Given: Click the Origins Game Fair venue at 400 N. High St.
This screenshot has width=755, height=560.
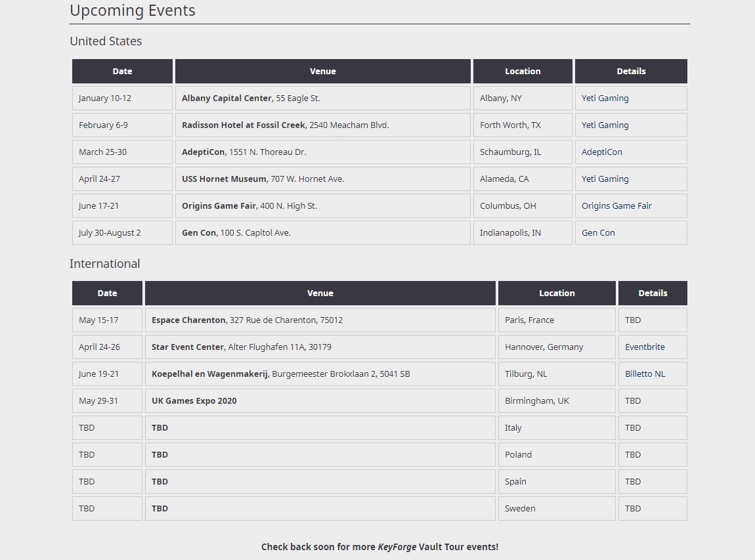Looking at the screenshot, I should [322, 206].
